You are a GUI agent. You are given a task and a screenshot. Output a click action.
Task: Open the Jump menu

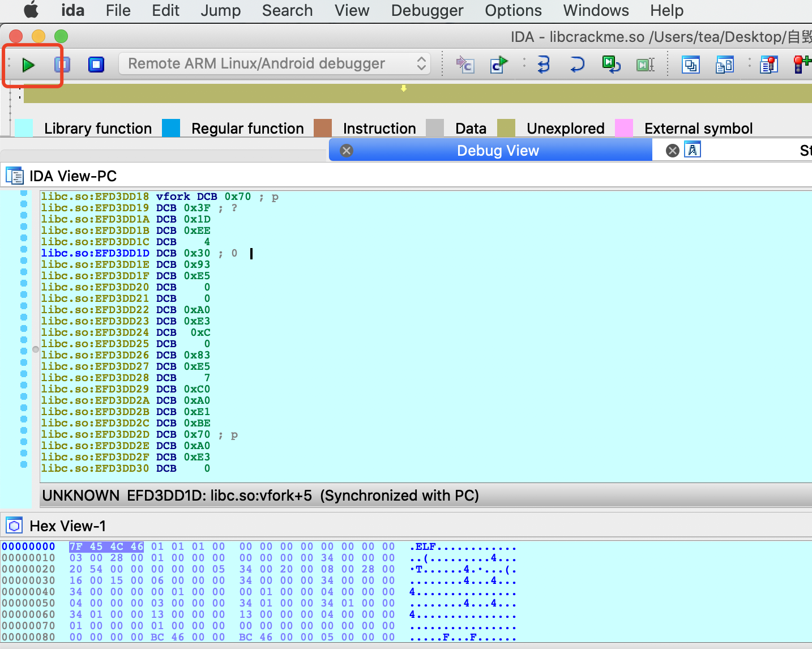220,10
